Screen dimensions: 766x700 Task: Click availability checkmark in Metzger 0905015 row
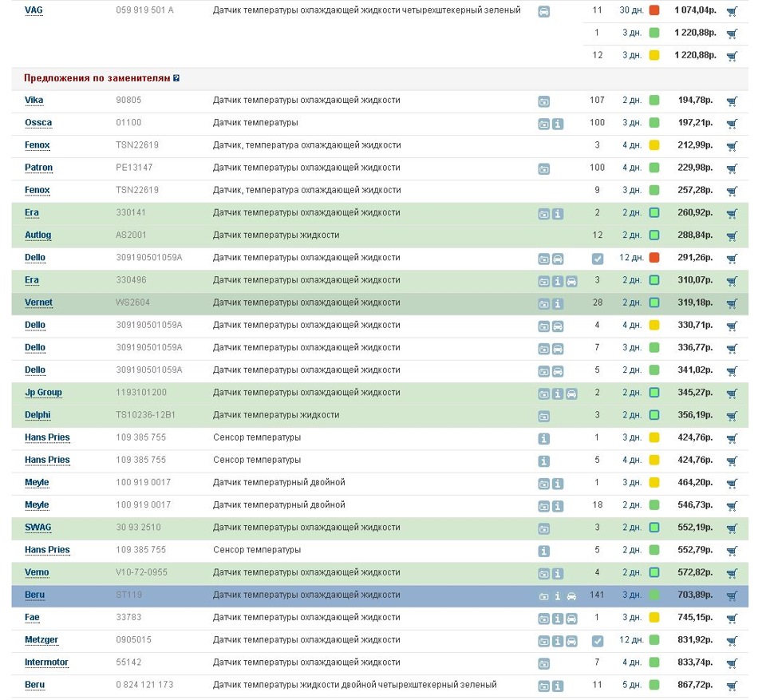click(x=597, y=641)
